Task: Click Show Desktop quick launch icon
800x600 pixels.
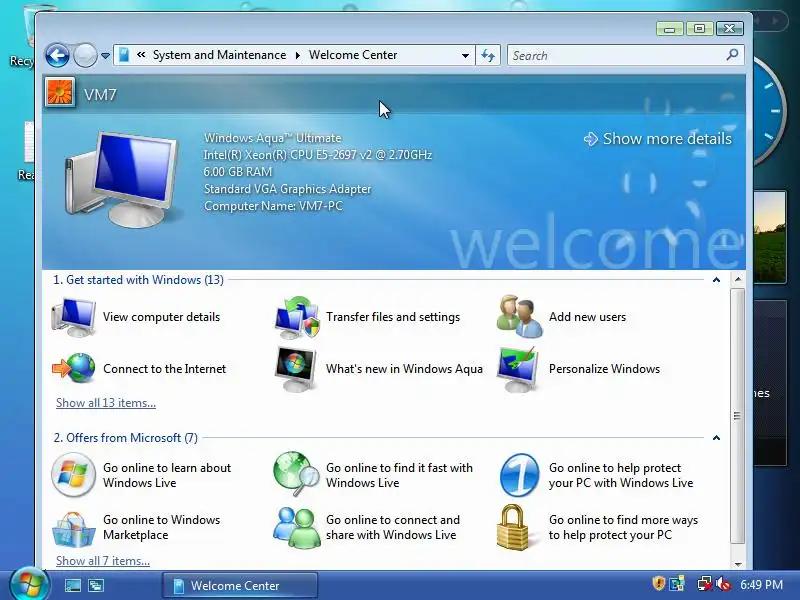Action: click(72, 585)
